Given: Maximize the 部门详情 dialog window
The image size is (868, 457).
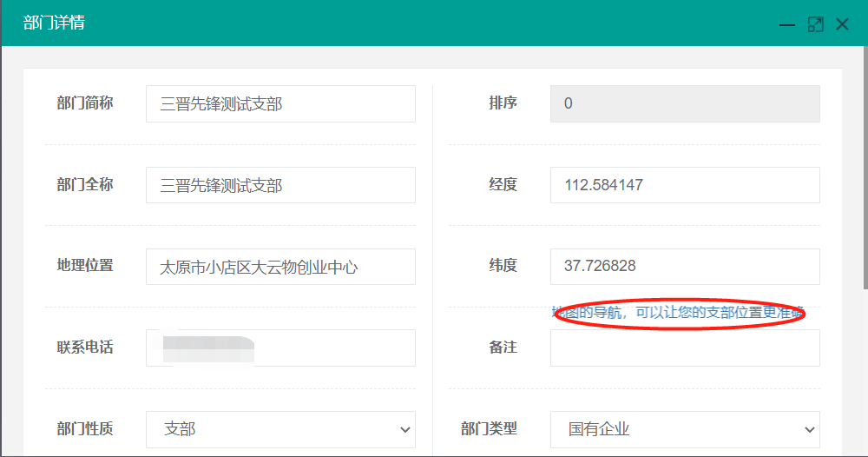Looking at the screenshot, I should tap(815, 24).
